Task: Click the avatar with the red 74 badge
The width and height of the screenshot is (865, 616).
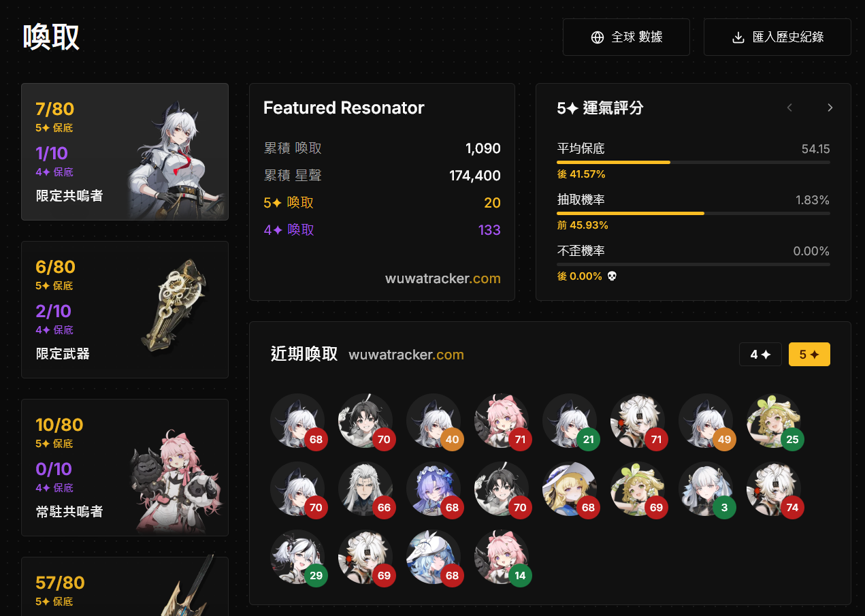Action: pos(774,489)
